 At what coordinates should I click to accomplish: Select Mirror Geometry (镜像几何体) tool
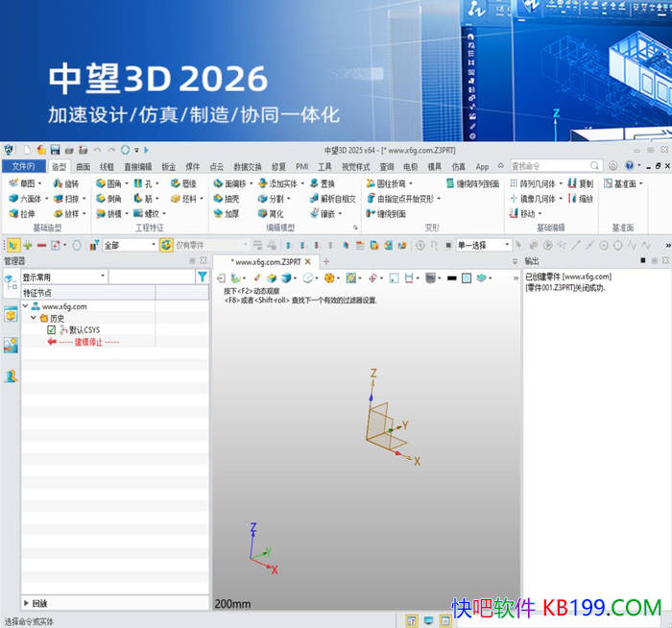(x=533, y=199)
